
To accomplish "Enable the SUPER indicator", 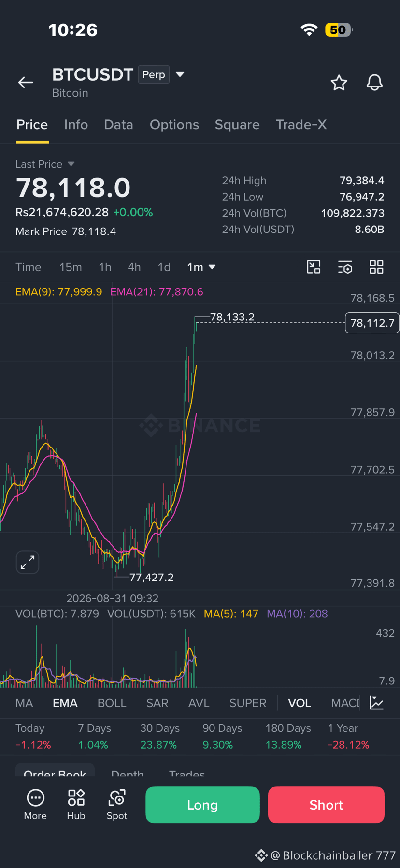I will click(x=248, y=703).
